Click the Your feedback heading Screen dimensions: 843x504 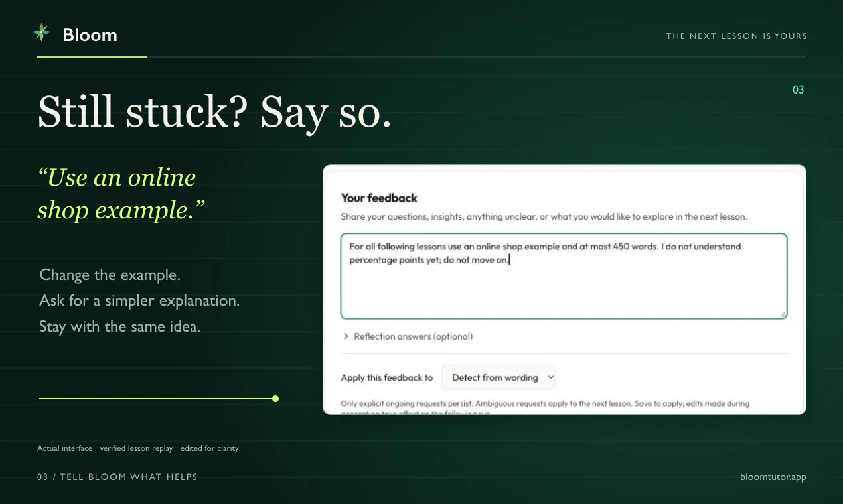[x=379, y=198]
